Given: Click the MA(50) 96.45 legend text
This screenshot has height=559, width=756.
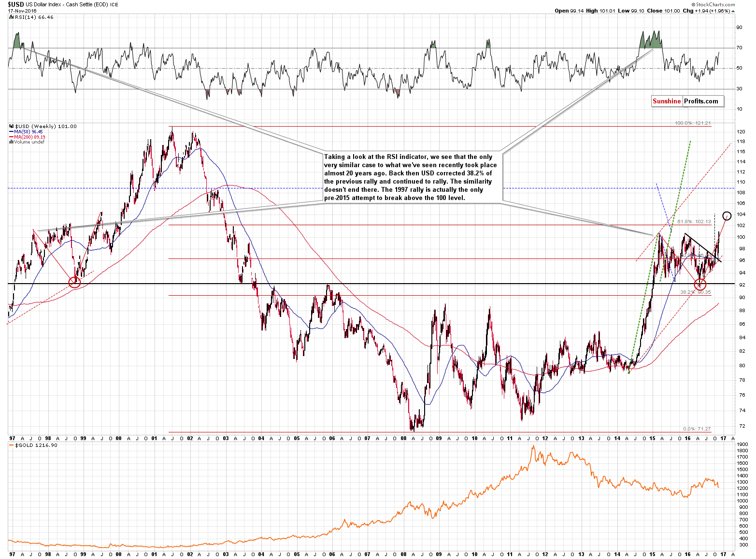Looking at the screenshot, I should coord(28,131).
